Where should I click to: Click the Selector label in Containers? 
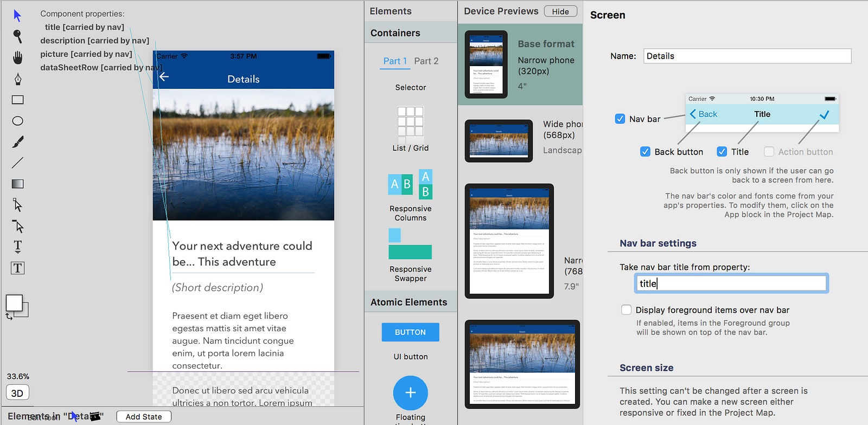pos(411,87)
